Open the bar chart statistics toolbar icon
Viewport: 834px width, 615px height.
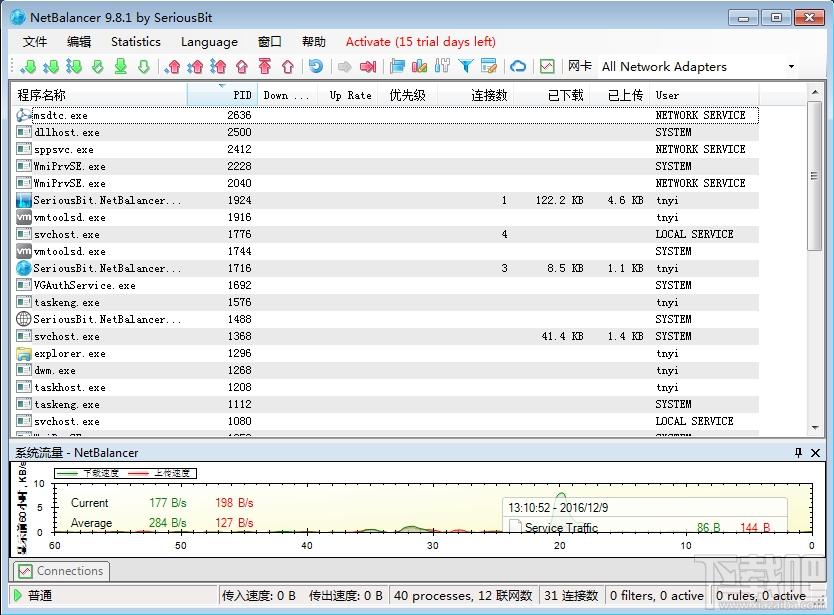(420, 67)
